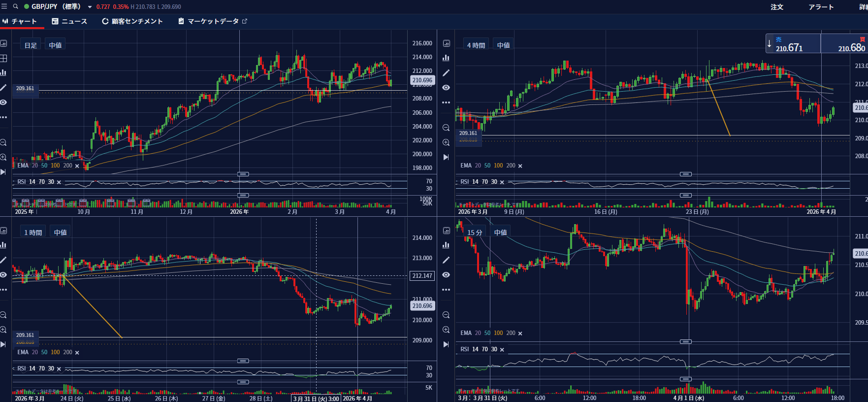The image size is (868, 402).
Task: Select the drawing pencil tool on daily chart
Action: 3,87
